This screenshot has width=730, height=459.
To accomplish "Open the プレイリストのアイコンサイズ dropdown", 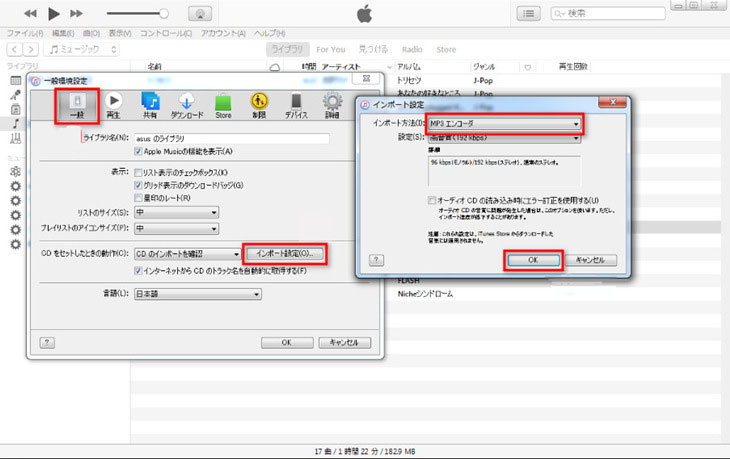I will coord(176,229).
